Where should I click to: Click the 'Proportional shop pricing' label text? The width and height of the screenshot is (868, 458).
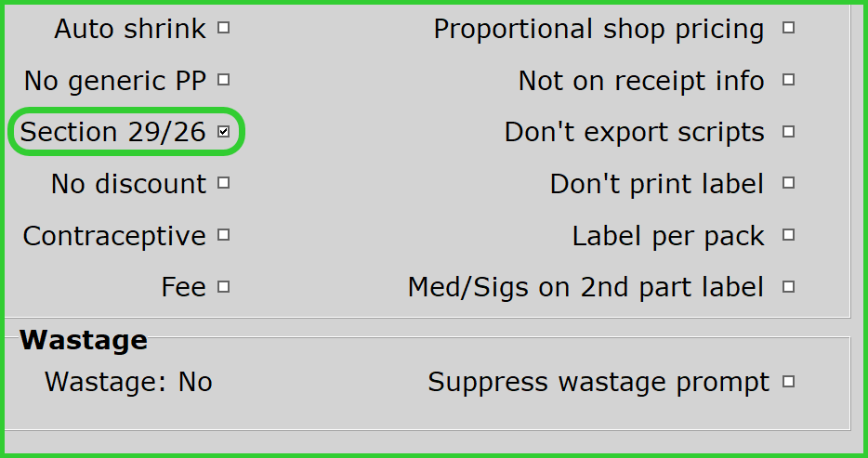click(x=598, y=29)
